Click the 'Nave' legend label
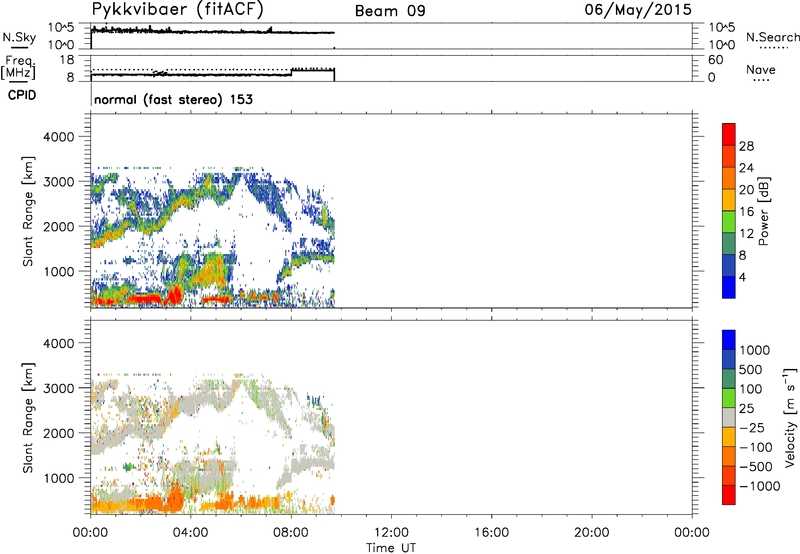 pos(761,70)
